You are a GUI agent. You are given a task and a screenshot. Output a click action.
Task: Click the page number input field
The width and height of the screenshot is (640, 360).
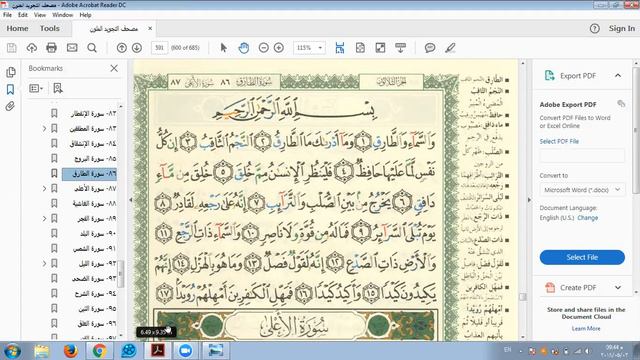pos(159,48)
